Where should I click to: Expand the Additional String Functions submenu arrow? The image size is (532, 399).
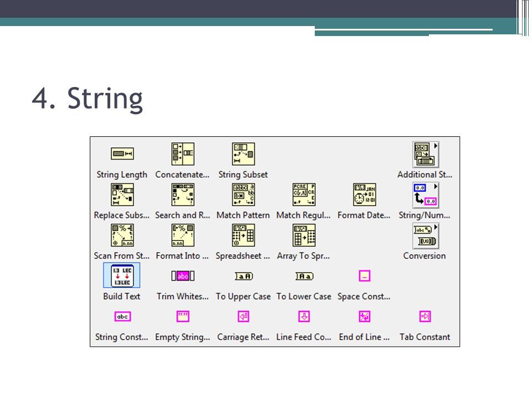click(436, 146)
